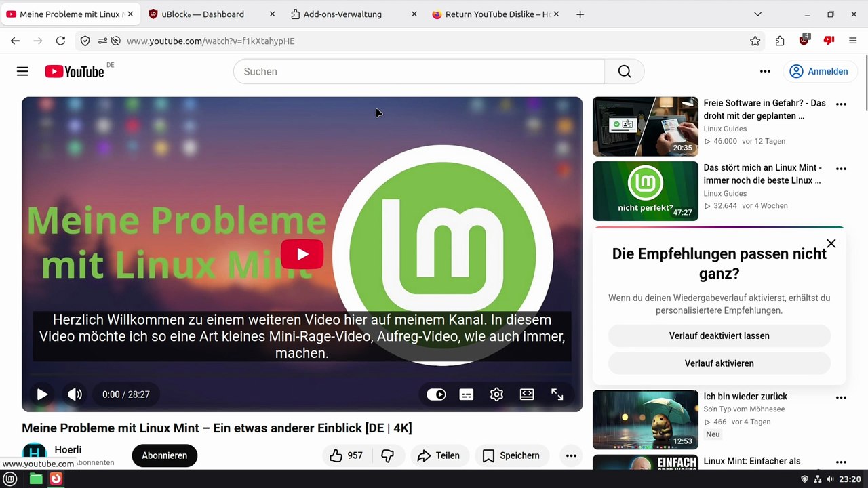Sign in with the Anmelden button
868x488 pixels.
(x=820, y=71)
